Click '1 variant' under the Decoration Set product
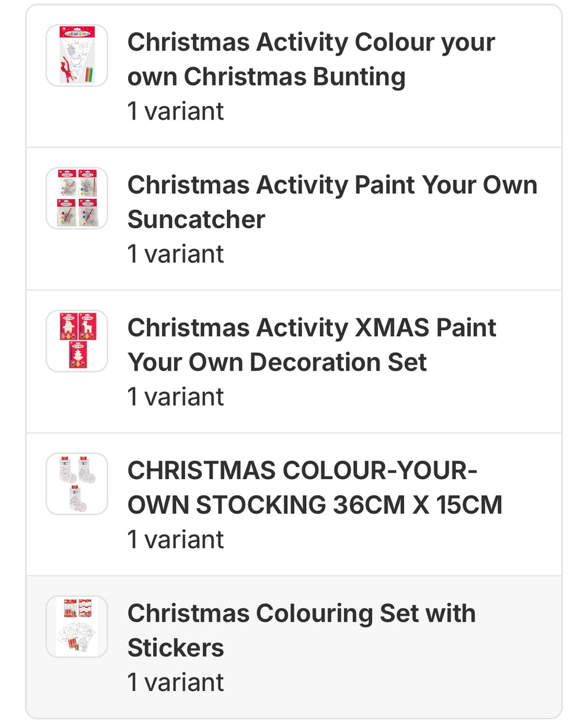This screenshot has height=725, width=588. pyautogui.click(x=175, y=396)
